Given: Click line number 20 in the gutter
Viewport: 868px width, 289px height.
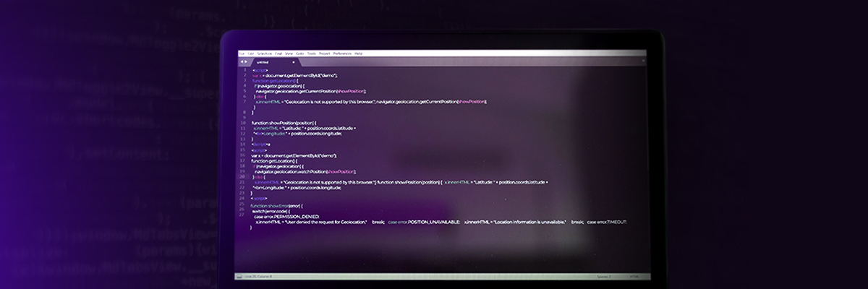Looking at the screenshot, I should tap(242, 176).
